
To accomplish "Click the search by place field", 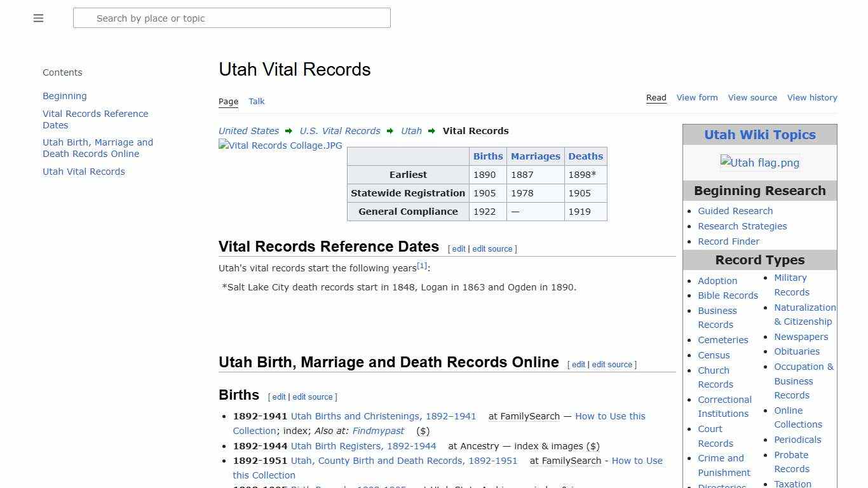I will click(231, 18).
